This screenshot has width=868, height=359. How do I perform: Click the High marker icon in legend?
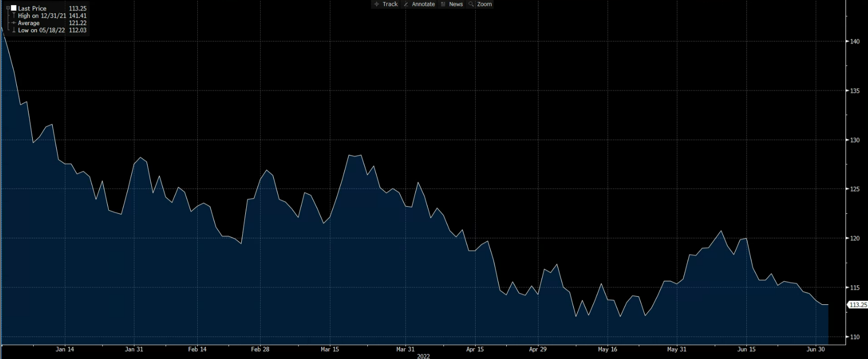tap(14, 16)
